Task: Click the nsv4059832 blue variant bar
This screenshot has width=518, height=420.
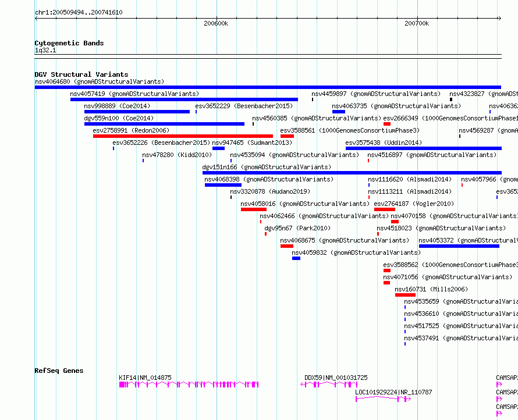Action: pyautogui.click(x=296, y=258)
